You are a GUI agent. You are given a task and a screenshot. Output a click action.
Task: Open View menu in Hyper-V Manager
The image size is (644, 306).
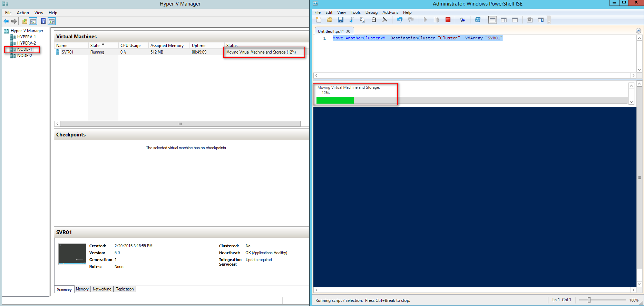coord(39,13)
